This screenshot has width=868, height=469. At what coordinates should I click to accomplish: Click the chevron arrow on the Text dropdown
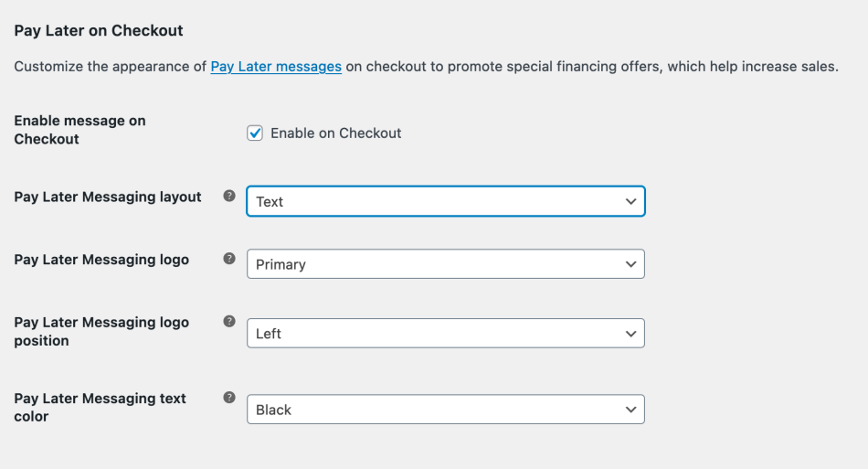[x=630, y=201]
